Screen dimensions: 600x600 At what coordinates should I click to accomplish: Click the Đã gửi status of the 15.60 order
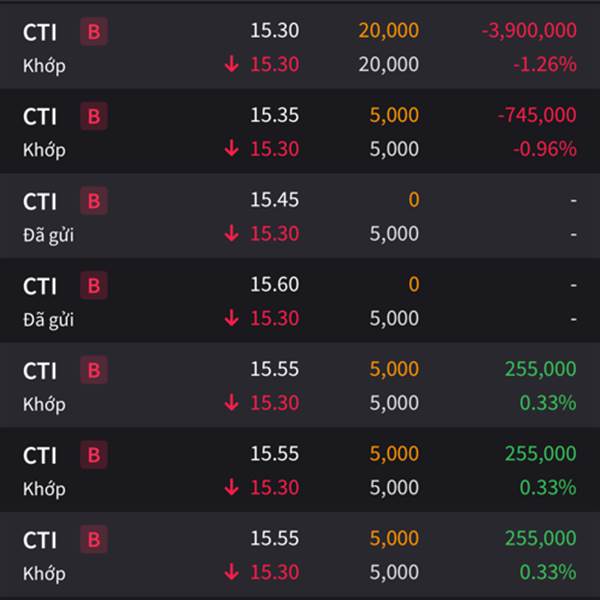point(48,320)
